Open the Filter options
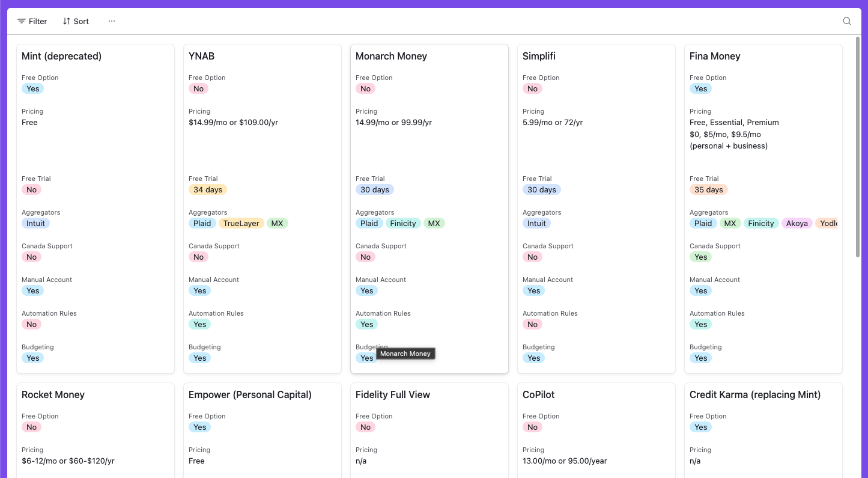 tap(32, 21)
